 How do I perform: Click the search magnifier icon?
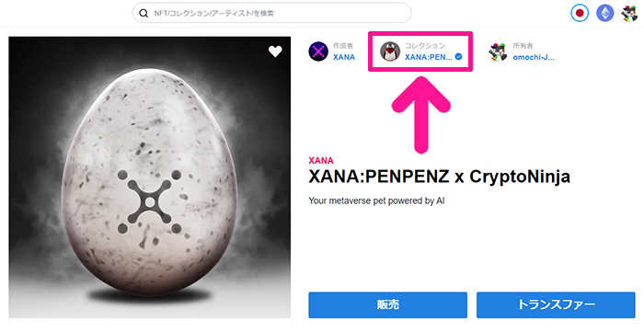coord(144,13)
